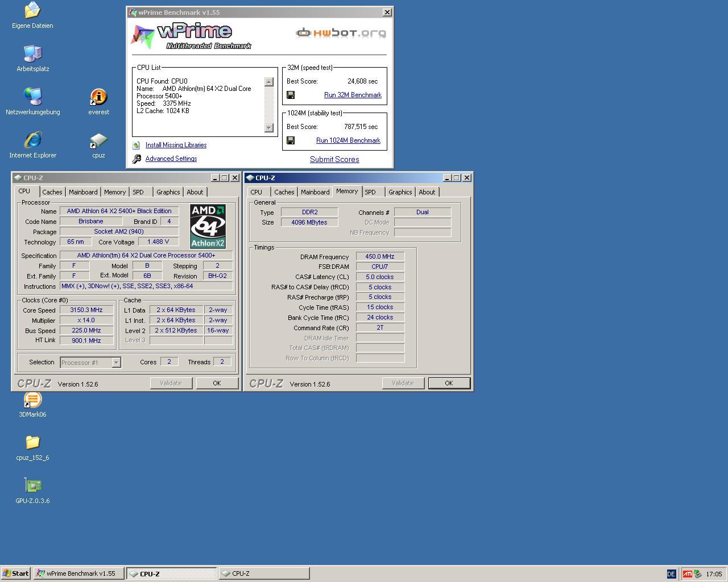
Task: Select first CPU-Z taskbar button
Action: pyautogui.click(x=171, y=573)
